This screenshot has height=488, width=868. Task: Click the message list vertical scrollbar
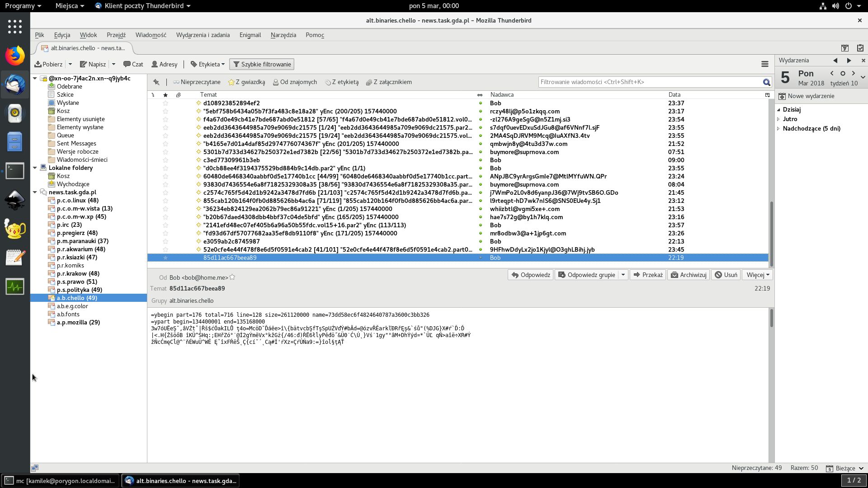point(771,234)
